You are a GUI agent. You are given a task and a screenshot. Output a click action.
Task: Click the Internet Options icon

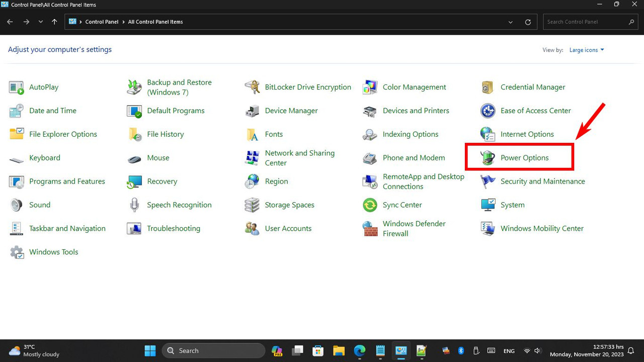tap(488, 134)
